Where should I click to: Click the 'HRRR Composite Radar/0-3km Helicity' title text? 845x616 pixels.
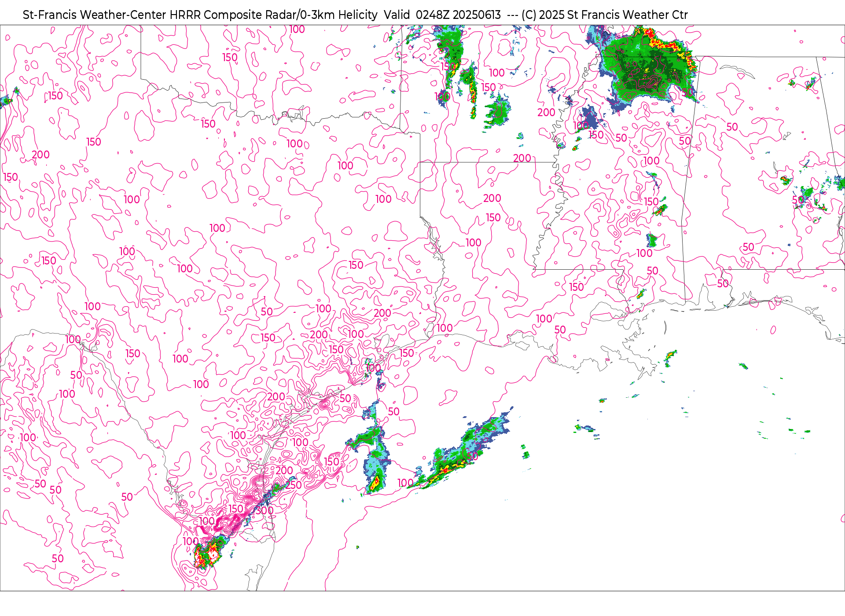click(x=273, y=15)
